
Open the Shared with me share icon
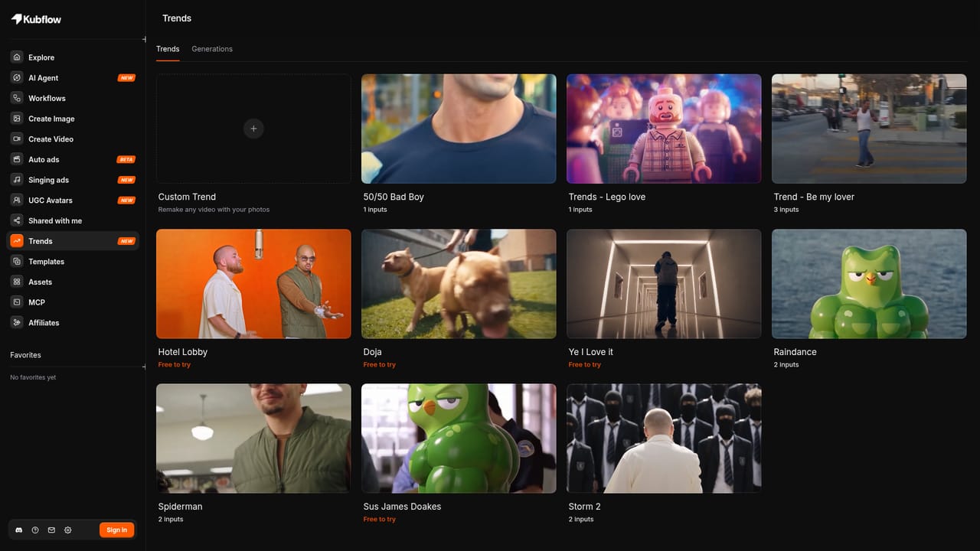(17, 220)
